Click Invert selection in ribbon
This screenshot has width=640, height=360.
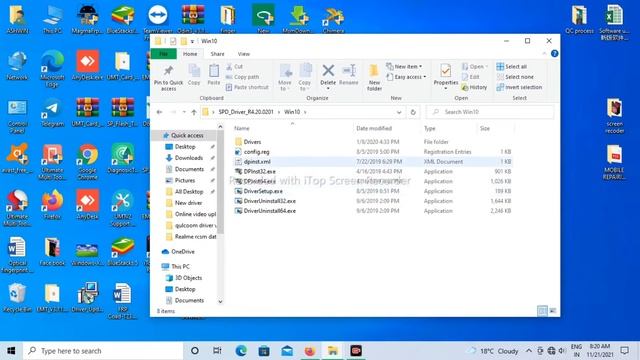tap(519, 87)
